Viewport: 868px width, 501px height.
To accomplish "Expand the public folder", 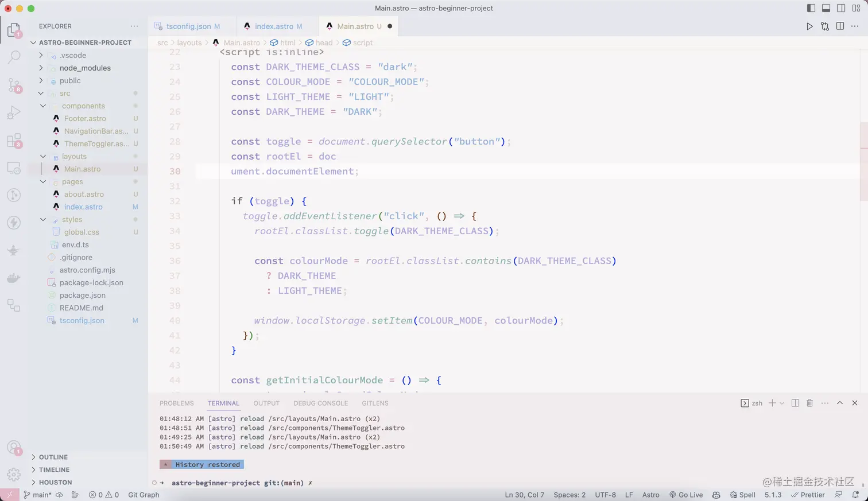I will point(41,80).
